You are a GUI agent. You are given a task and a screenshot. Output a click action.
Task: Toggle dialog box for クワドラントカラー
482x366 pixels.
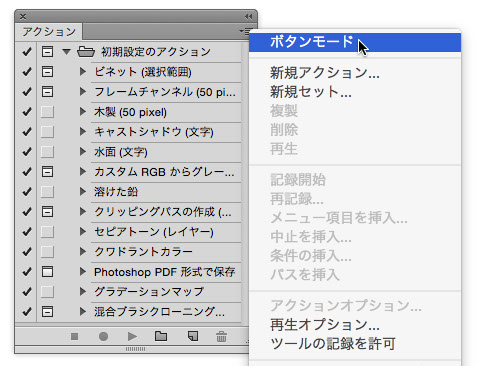[47, 252]
